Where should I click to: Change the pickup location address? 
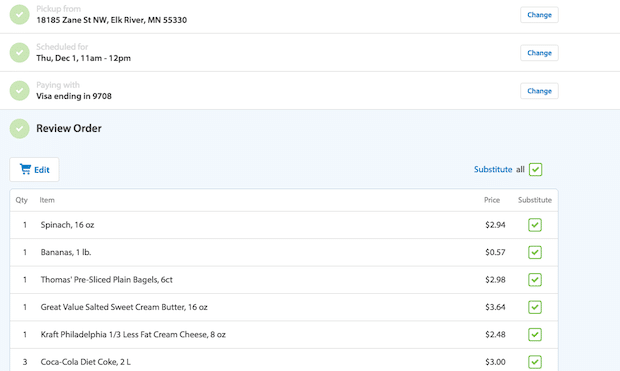pyautogui.click(x=539, y=15)
